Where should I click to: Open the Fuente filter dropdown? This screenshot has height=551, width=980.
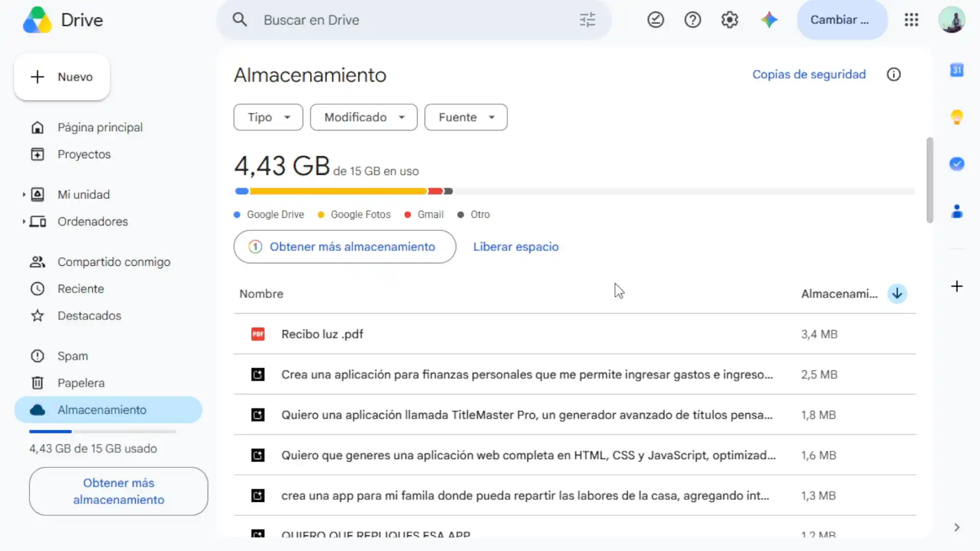465,117
